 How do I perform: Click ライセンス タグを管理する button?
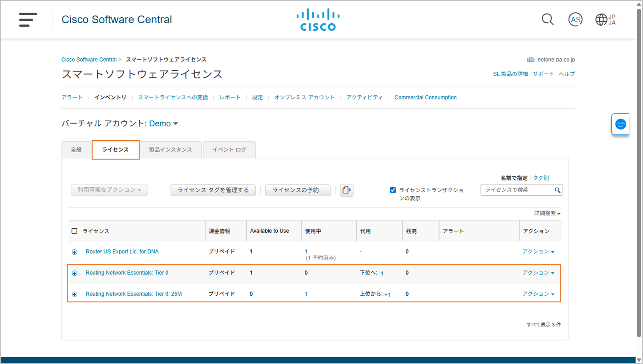click(213, 190)
